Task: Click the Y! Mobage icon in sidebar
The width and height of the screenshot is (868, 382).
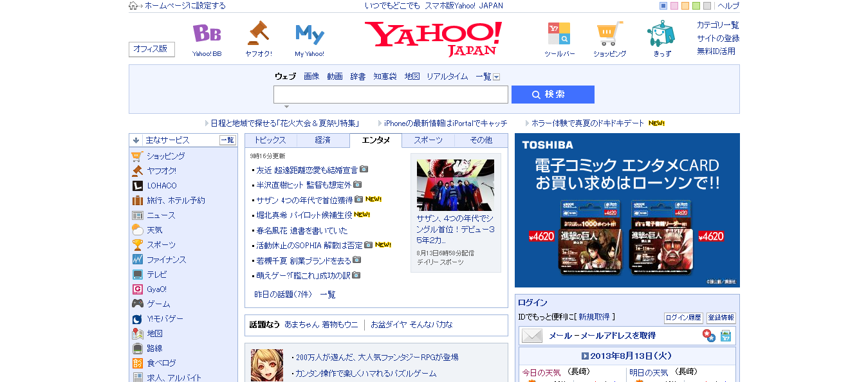Action: (x=137, y=319)
